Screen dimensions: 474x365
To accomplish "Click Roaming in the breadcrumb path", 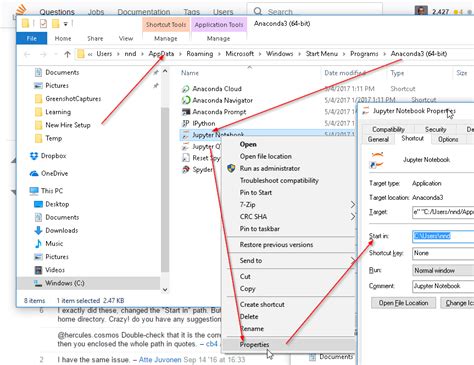I will 200,54.
